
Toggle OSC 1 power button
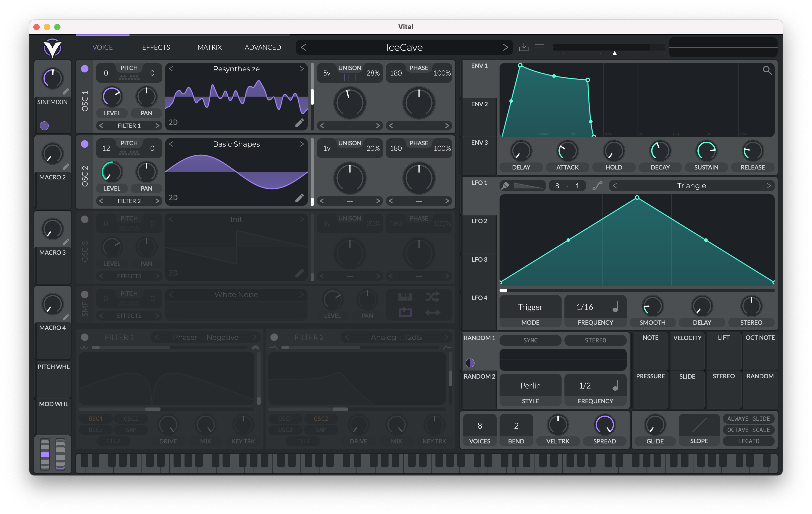pos(85,69)
